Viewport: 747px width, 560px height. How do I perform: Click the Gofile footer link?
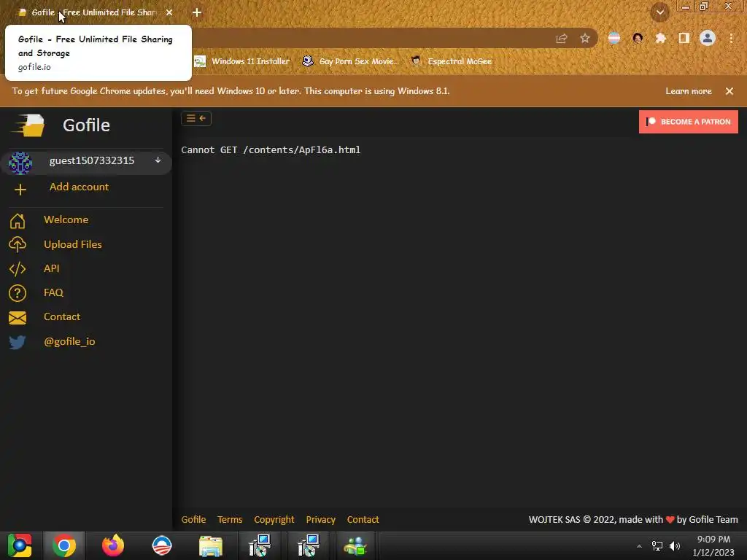point(193,519)
